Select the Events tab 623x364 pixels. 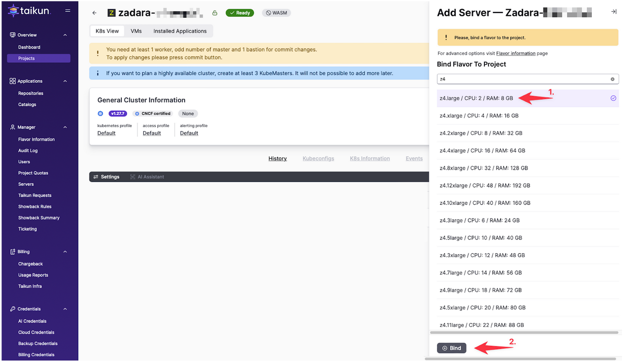coord(414,159)
